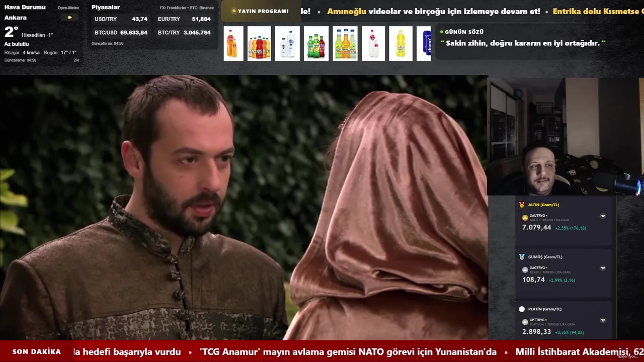Click the silver price 108,74
Viewport: 644px width, 362px height.
pyautogui.click(x=533, y=280)
